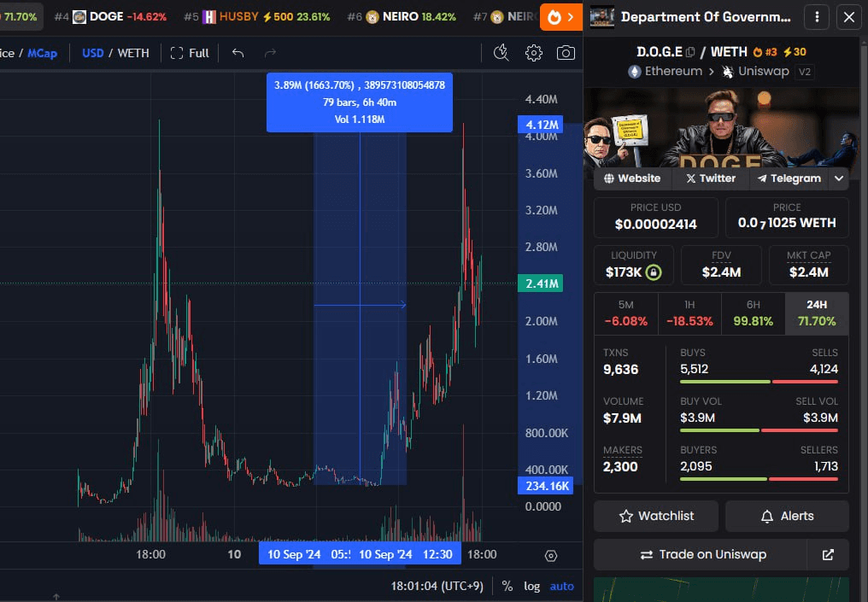This screenshot has height=602, width=868.
Task: Open the Uniswap DEX link
Action: (x=755, y=72)
